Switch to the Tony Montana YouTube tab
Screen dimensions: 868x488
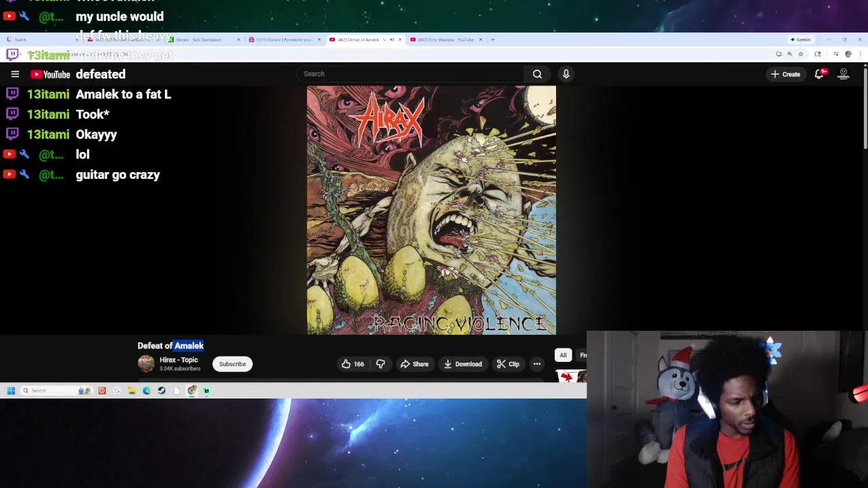click(x=446, y=39)
